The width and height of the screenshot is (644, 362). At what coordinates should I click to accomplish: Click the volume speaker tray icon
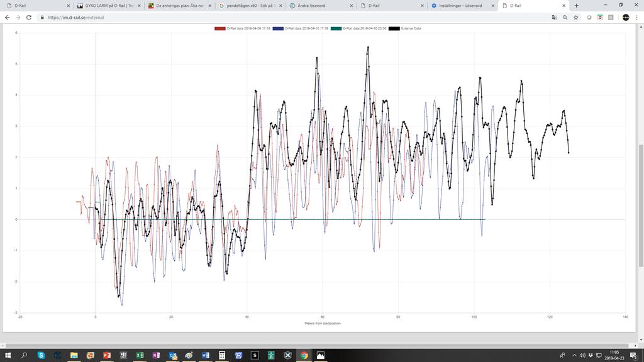pos(582,355)
